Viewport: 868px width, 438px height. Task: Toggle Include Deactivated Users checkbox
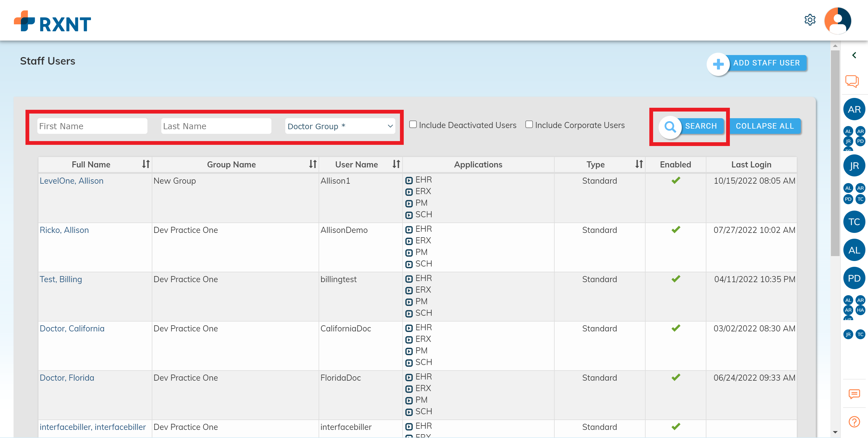click(x=413, y=124)
